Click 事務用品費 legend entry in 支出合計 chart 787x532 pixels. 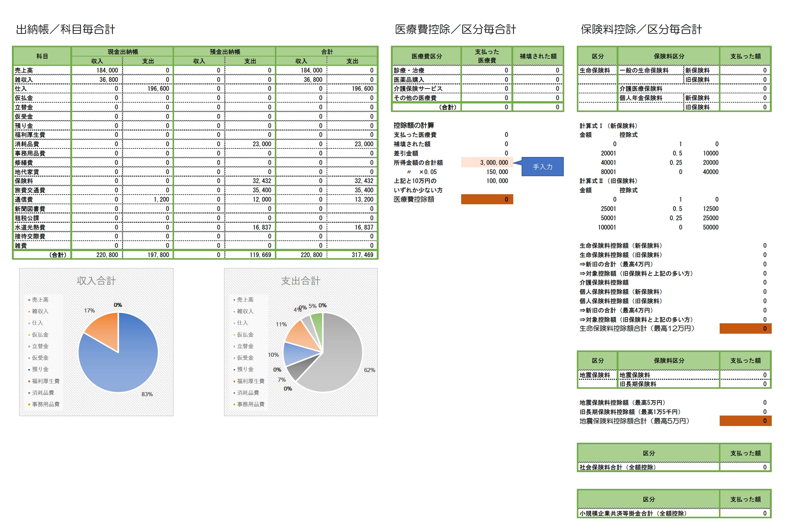(251, 404)
